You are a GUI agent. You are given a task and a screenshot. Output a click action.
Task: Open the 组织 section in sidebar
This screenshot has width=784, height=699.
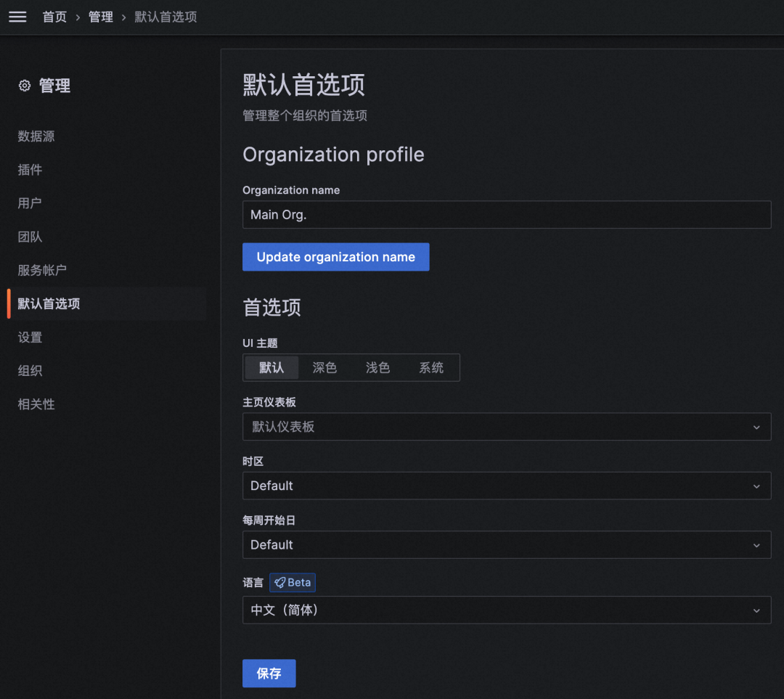click(x=29, y=370)
